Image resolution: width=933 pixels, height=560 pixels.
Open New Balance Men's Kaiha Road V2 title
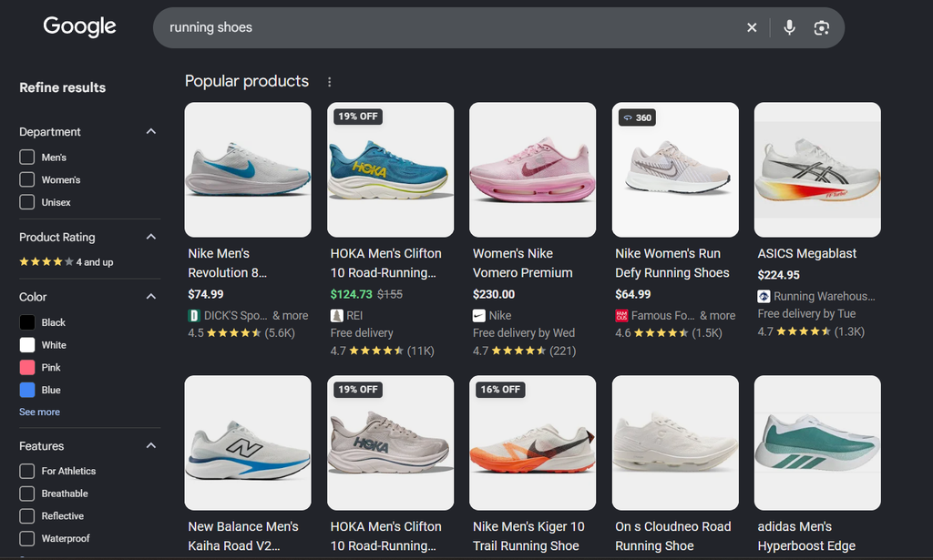(242, 536)
